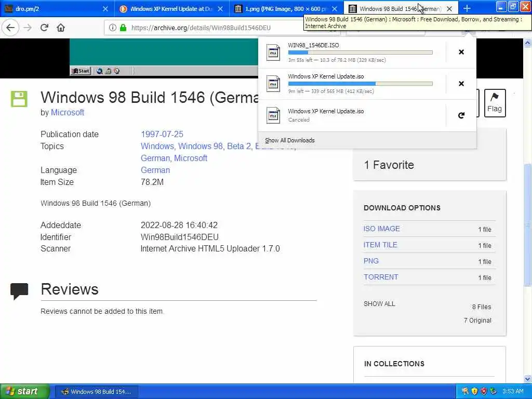Viewport: 532px width, 399px height.
Task: Click the downloading Windows XP Kernel Update.iso file icon
Action: (273, 84)
